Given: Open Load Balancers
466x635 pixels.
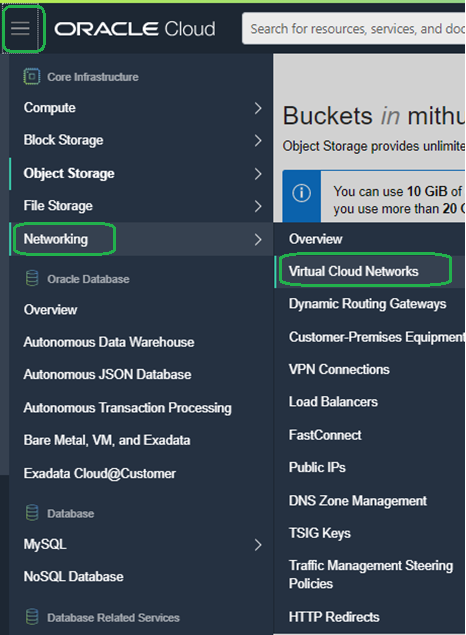Looking at the screenshot, I should [x=333, y=402].
